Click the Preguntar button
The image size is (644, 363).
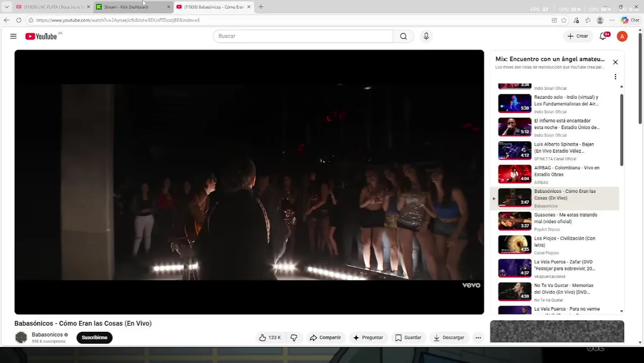click(368, 338)
